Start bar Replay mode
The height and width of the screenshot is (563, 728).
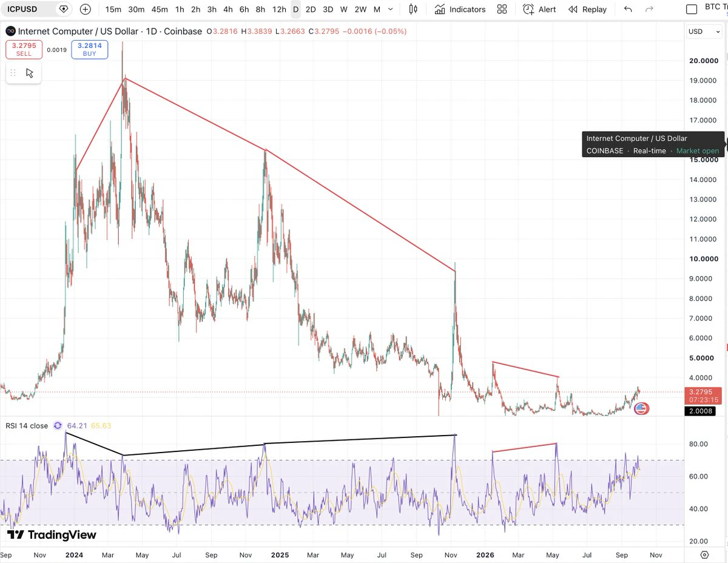pos(587,9)
